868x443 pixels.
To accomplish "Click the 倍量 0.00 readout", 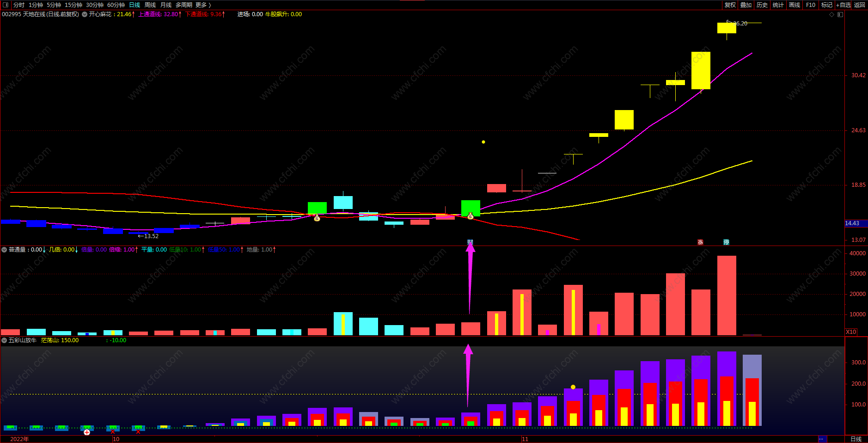I will click(x=94, y=250).
